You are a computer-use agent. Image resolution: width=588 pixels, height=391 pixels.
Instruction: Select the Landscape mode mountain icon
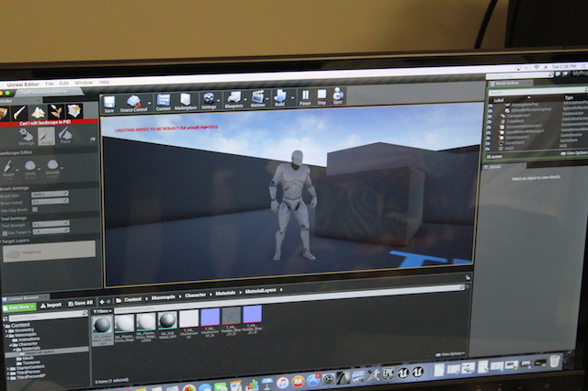tap(38, 112)
